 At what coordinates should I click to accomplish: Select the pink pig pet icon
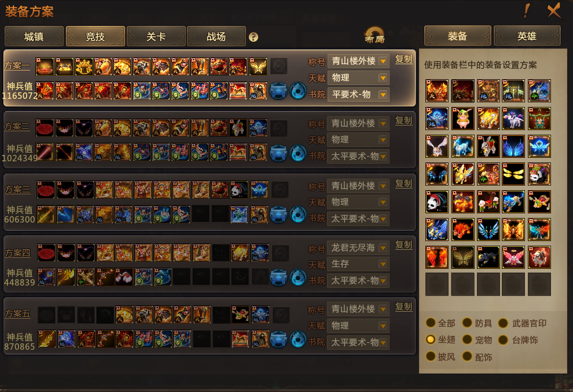(462, 119)
